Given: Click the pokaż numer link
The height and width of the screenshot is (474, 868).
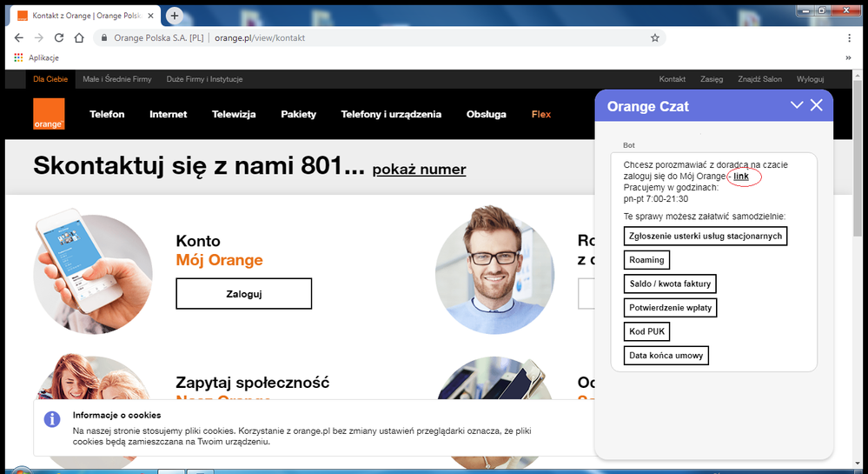Looking at the screenshot, I should [419, 169].
